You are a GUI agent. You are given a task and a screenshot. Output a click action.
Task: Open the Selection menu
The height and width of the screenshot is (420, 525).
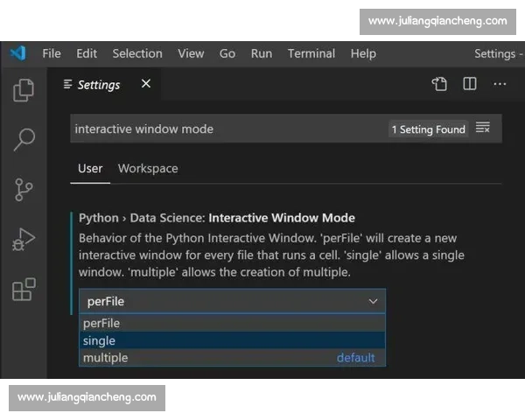[x=137, y=53]
